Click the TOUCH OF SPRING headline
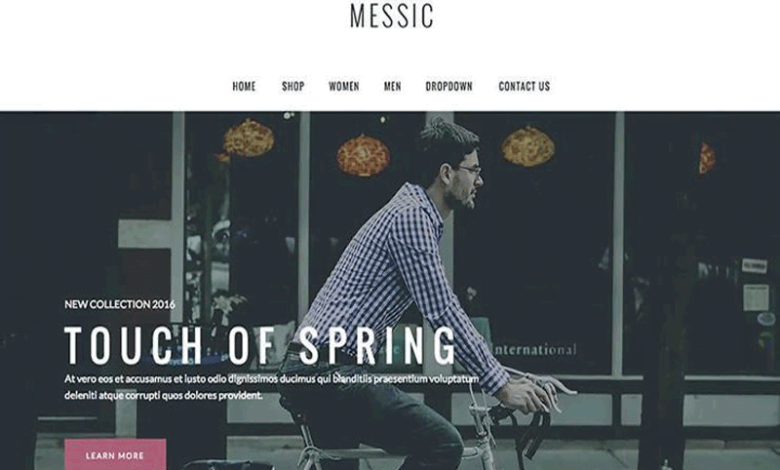This screenshot has width=780, height=470. click(x=260, y=346)
